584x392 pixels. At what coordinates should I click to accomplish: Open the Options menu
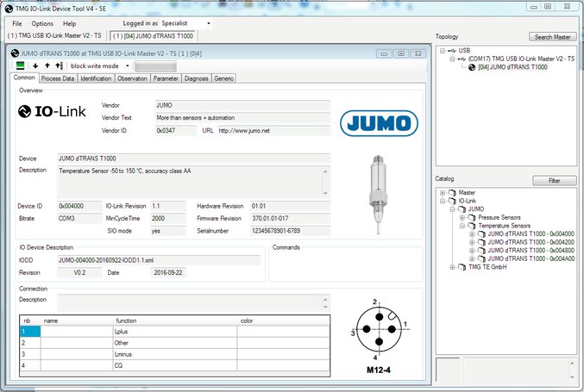pyautogui.click(x=42, y=23)
